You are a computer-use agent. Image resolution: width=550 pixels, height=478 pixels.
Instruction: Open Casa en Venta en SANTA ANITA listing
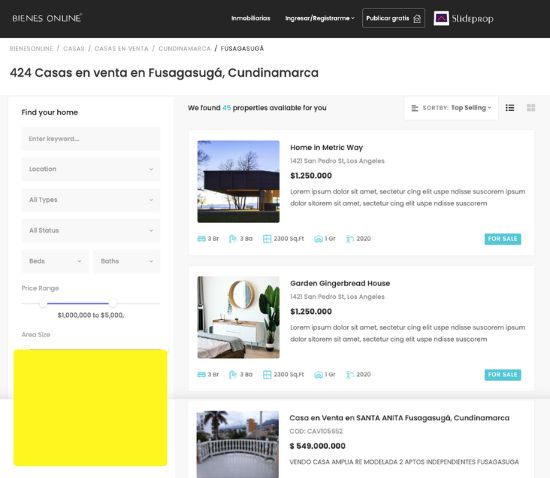click(x=399, y=418)
